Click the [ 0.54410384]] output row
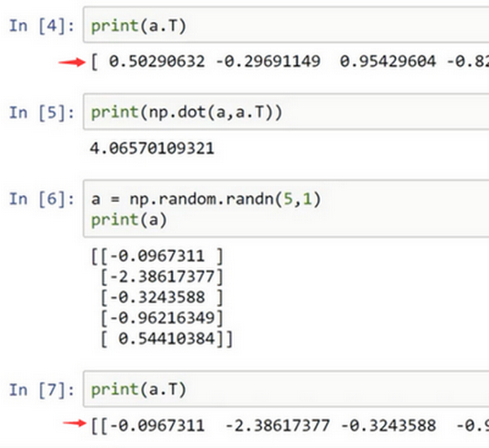Viewport: 489px width, 448px height. coord(166,339)
